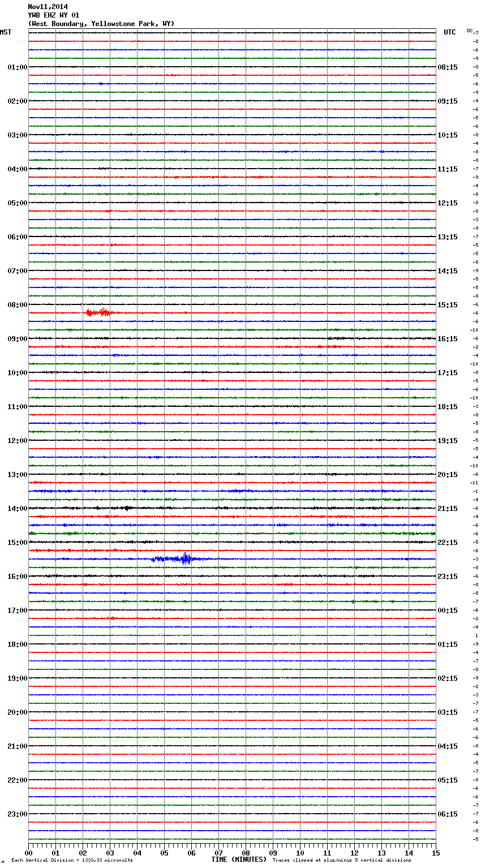Click the 22:00 MST time label
481x868 pixels.
coord(18,780)
